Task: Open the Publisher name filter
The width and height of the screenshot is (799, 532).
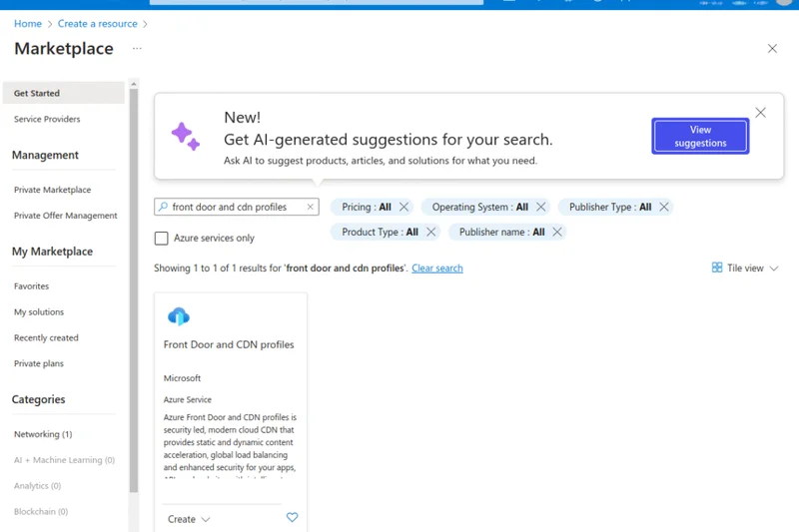Action: [501, 232]
